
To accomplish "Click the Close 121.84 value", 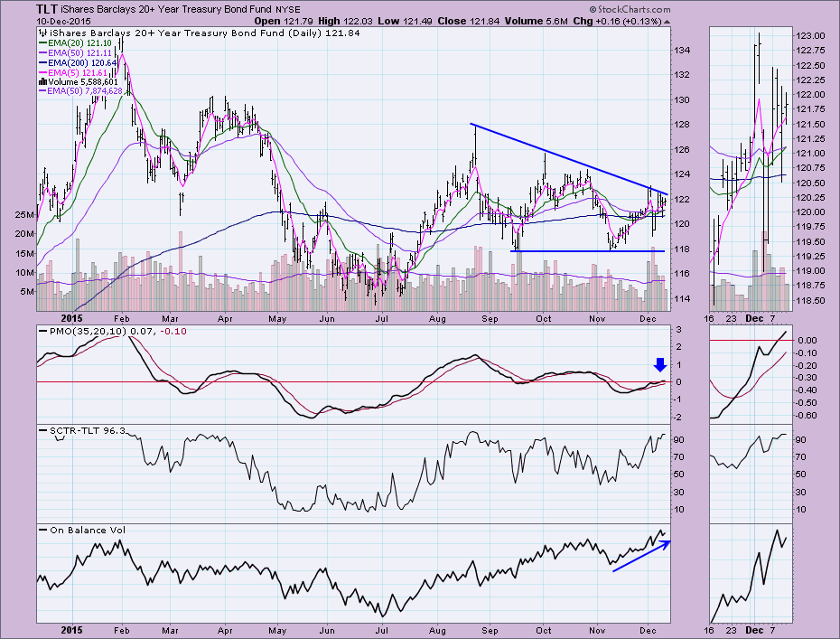I will (x=468, y=22).
